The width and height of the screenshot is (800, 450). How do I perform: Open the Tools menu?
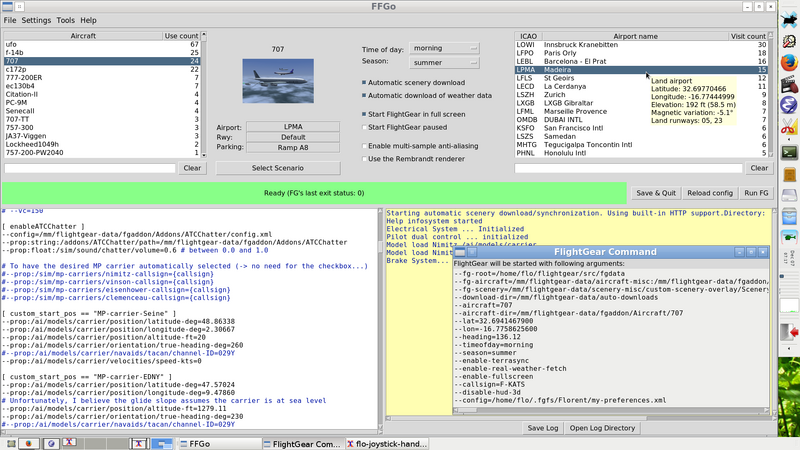point(65,20)
